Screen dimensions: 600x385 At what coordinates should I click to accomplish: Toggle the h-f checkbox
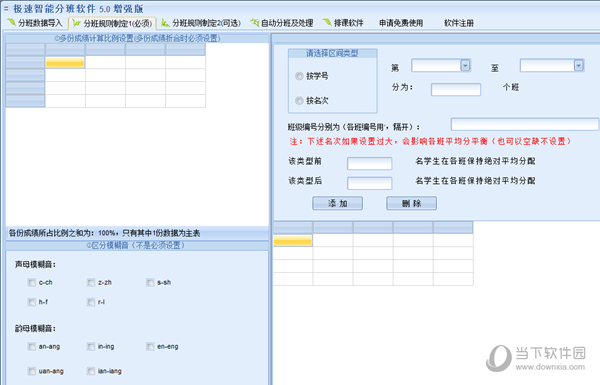[x=31, y=302]
